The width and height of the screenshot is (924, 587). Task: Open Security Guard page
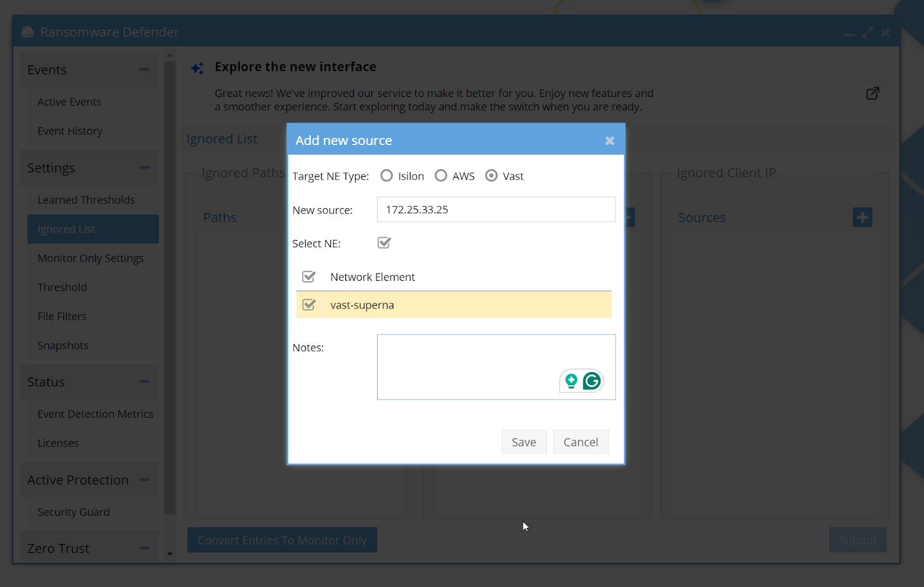(x=93, y=512)
